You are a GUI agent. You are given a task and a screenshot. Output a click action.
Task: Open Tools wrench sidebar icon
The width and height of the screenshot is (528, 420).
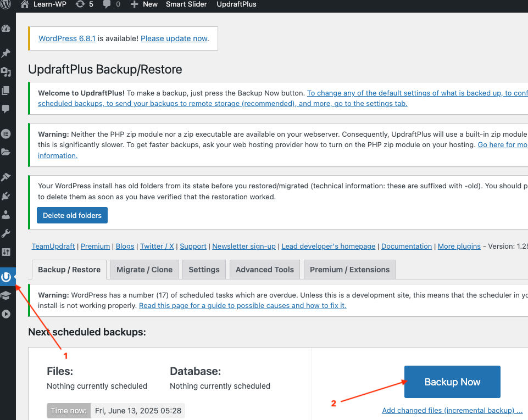(6, 233)
